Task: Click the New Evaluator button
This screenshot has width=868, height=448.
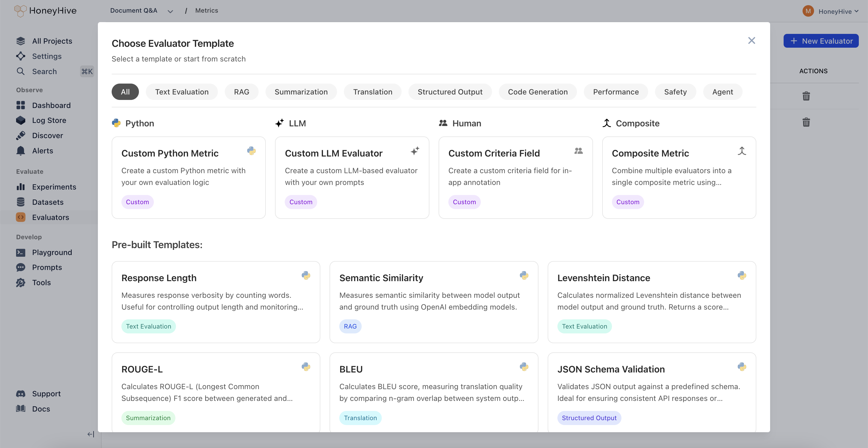Action: (x=820, y=41)
